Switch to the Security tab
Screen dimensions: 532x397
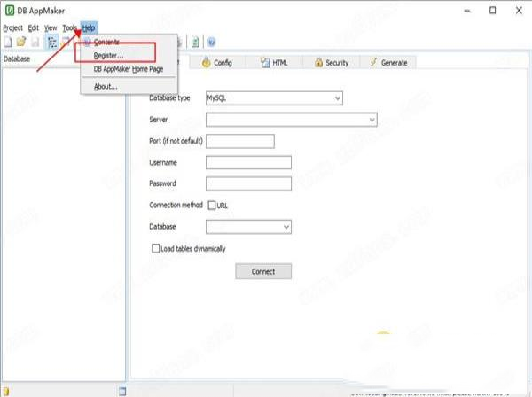[x=332, y=63]
